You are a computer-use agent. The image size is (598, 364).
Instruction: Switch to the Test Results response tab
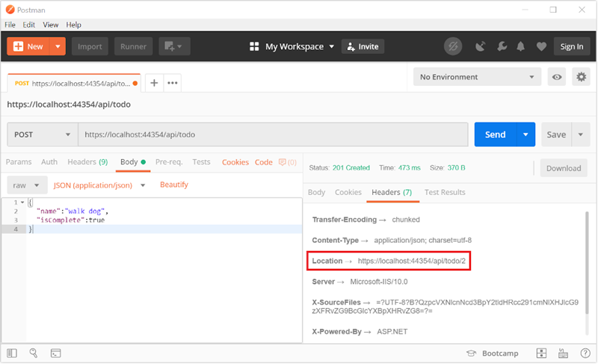(444, 192)
